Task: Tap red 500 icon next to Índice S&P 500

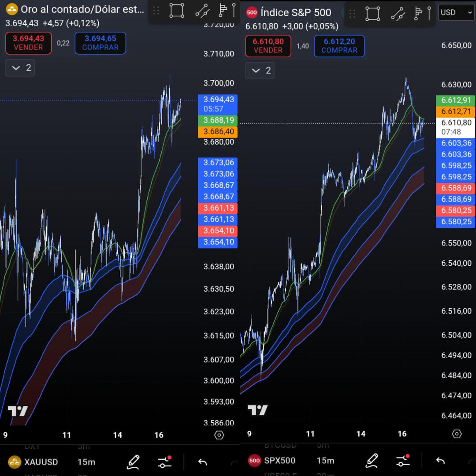Action: click(252, 12)
